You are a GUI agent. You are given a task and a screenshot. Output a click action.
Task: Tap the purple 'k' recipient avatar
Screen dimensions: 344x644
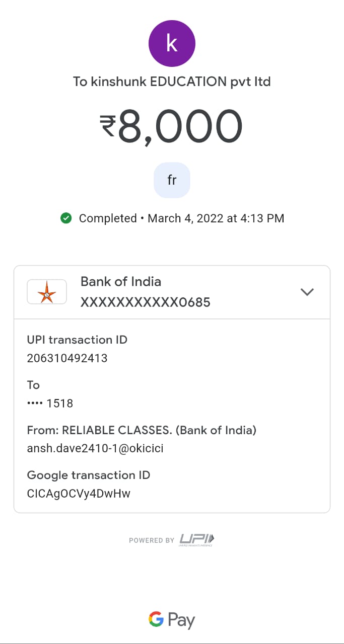pyautogui.click(x=172, y=43)
